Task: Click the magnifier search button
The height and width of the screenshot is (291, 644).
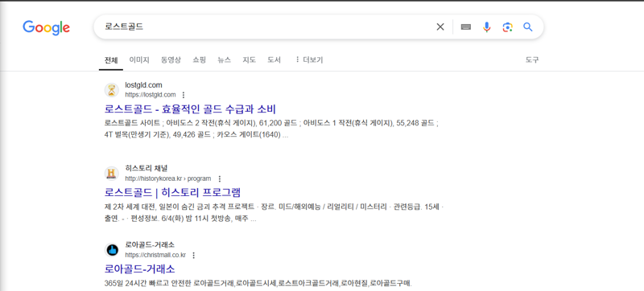Action: pyautogui.click(x=528, y=27)
